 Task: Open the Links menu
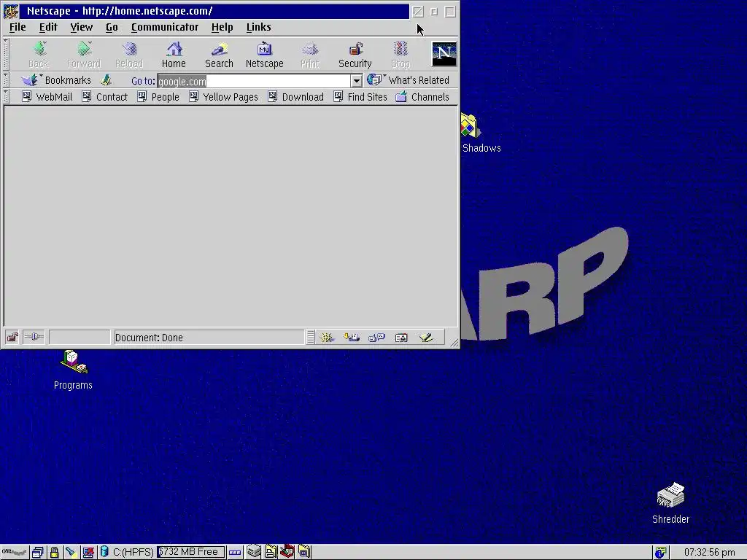259,27
